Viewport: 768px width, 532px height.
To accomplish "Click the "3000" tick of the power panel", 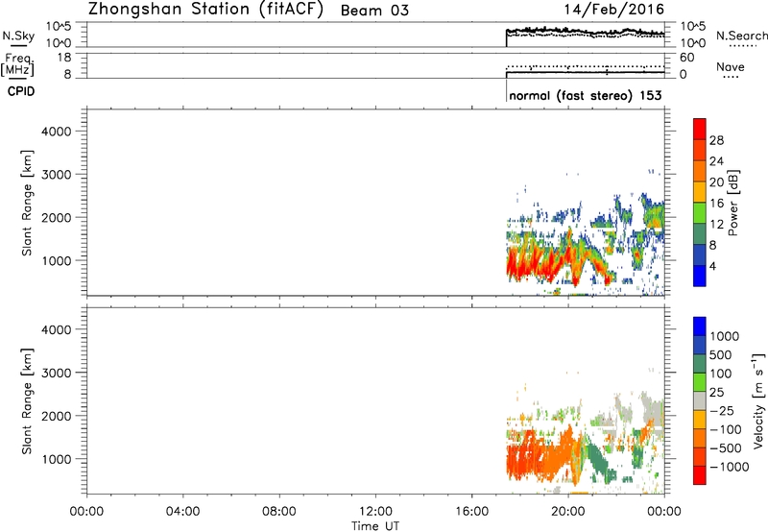I will pyautogui.click(x=57, y=175).
